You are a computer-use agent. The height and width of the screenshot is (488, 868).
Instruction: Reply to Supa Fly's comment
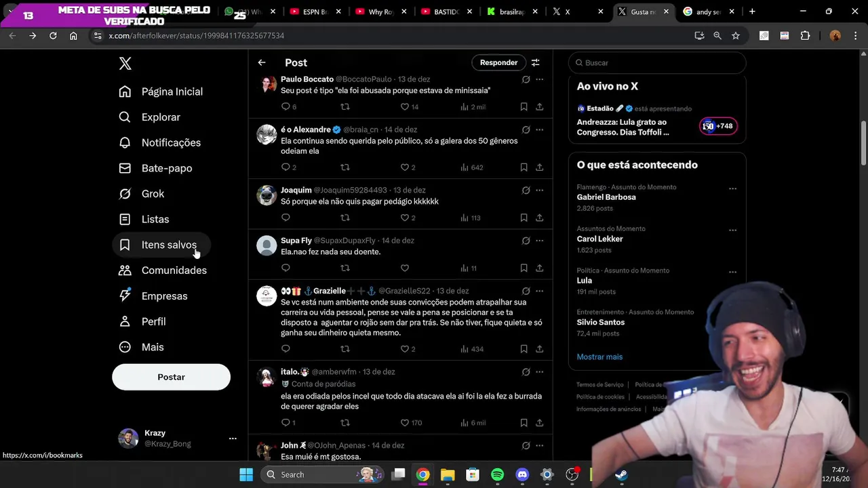285,268
